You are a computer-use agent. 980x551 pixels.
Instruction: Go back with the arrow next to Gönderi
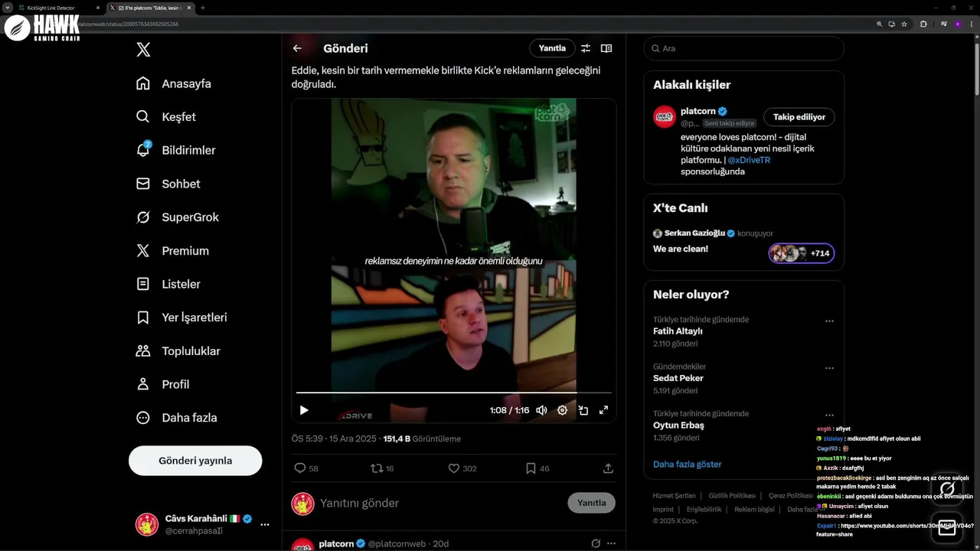pyautogui.click(x=297, y=48)
